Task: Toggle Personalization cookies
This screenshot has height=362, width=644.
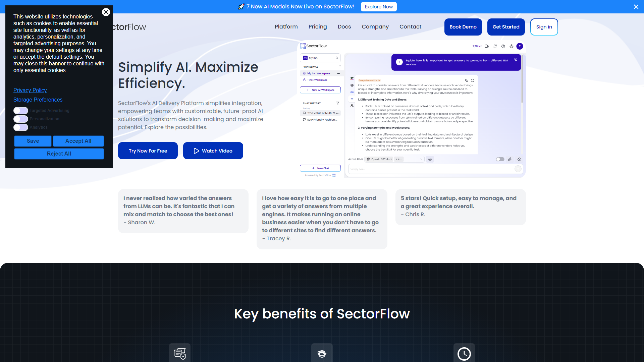Action: click(21, 119)
